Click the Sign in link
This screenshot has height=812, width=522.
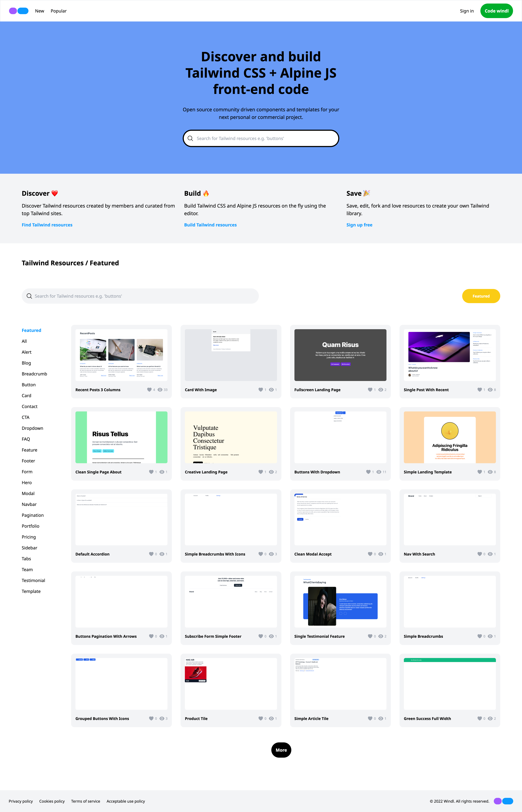point(467,11)
